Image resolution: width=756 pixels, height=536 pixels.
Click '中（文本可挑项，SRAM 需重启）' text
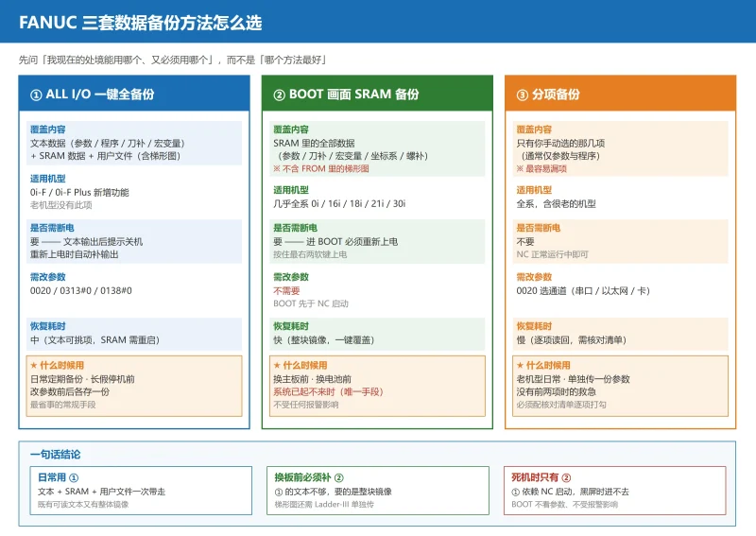click(x=95, y=340)
